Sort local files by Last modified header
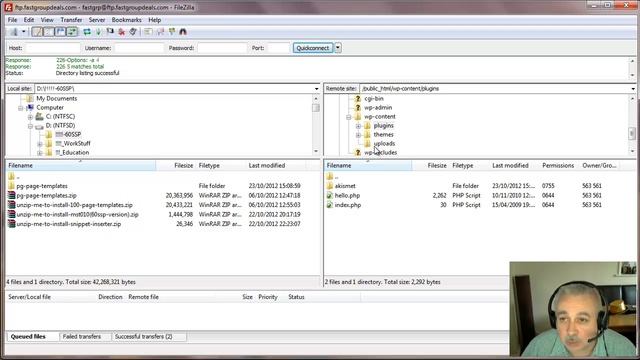This screenshot has width=640, height=360. click(x=275, y=165)
